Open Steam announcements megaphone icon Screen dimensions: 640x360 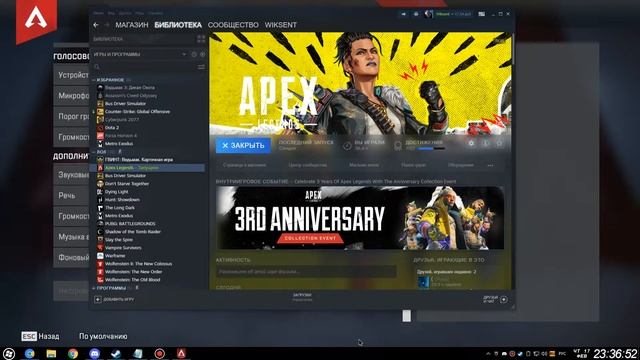point(403,14)
